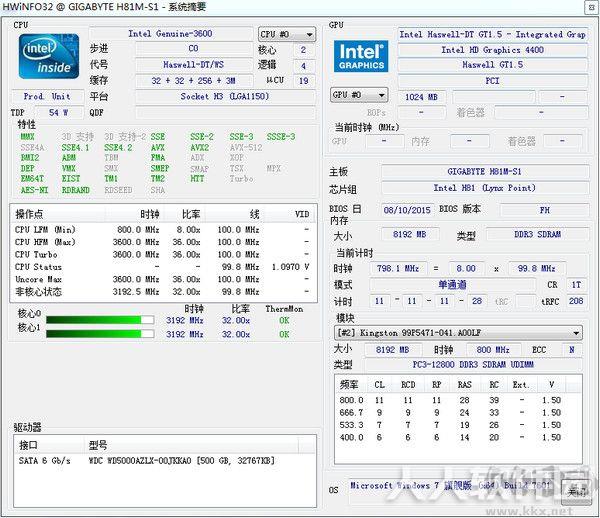
Task: Open the CPU #0 selector dropdown
Action: (x=287, y=34)
